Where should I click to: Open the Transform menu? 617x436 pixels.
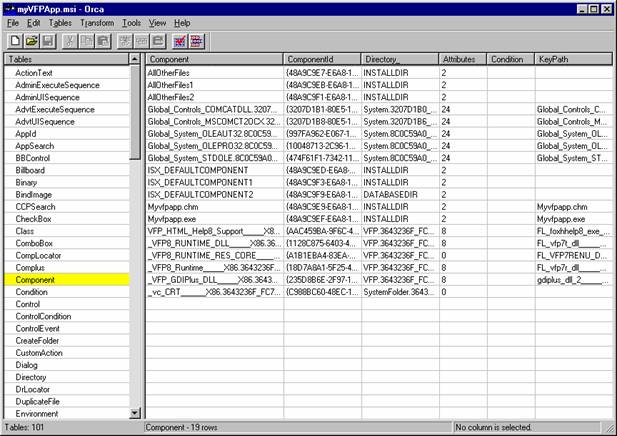click(97, 23)
